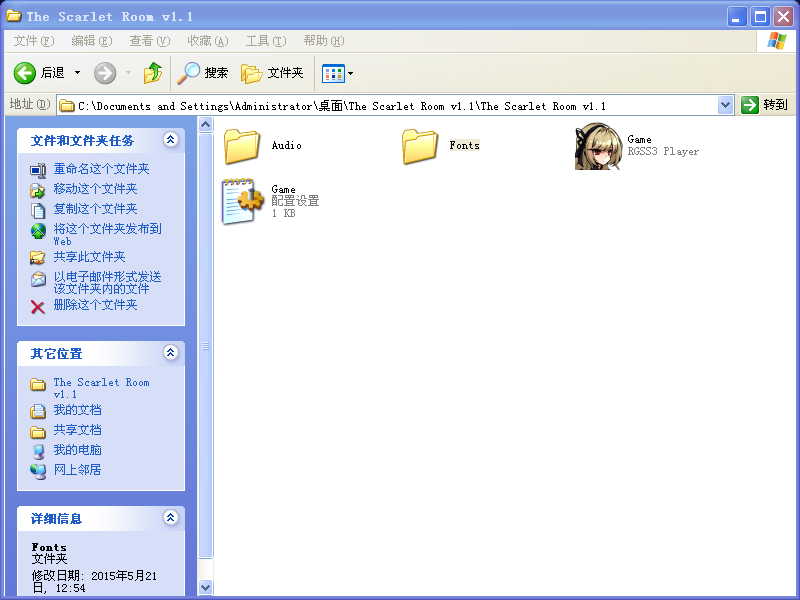Click the 网上邻居 network icon
Image resolution: width=800 pixels, height=600 pixels.
point(38,471)
